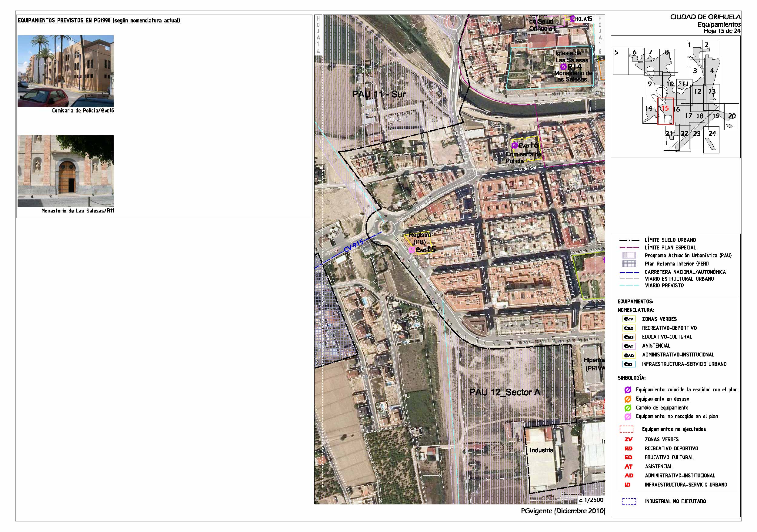Click the blue CV-915 road label
Image resolution: width=757 pixels, height=532 pixels.
point(353,246)
